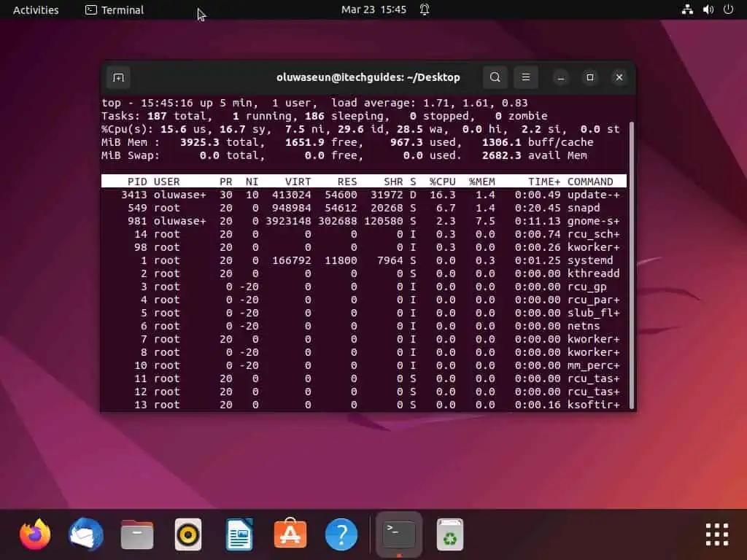Launch Rhythmbox music player from dock
Image resolution: width=747 pixels, height=560 pixels.
pyautogui.click(x=188, y=535)
